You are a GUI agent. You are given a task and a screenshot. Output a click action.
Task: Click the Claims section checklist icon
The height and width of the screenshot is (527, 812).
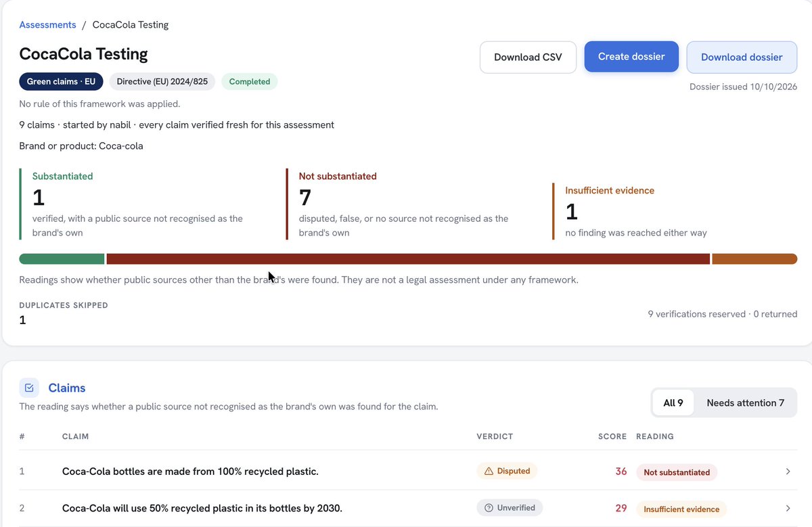[29, 388]
